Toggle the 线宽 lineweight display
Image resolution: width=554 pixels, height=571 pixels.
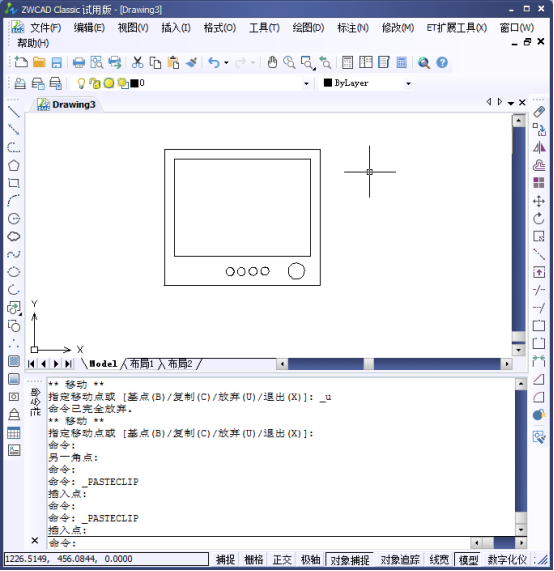(x=439, y=559)
